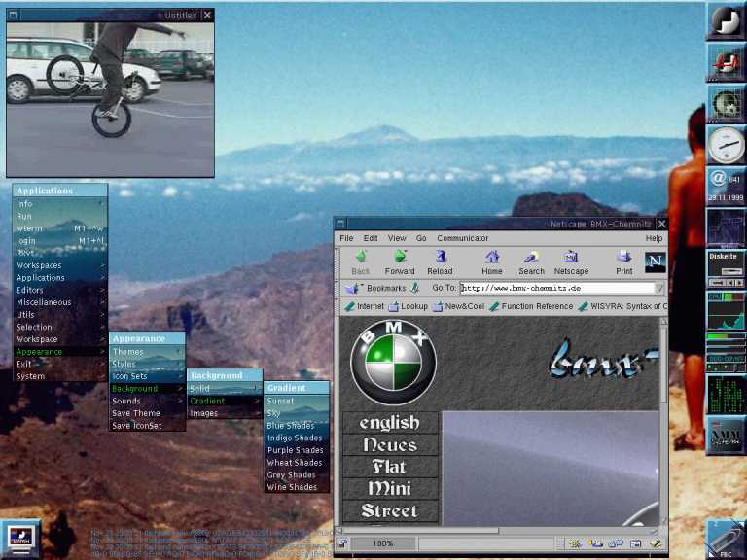Open the green bar meter dock app

click(726, 352)
